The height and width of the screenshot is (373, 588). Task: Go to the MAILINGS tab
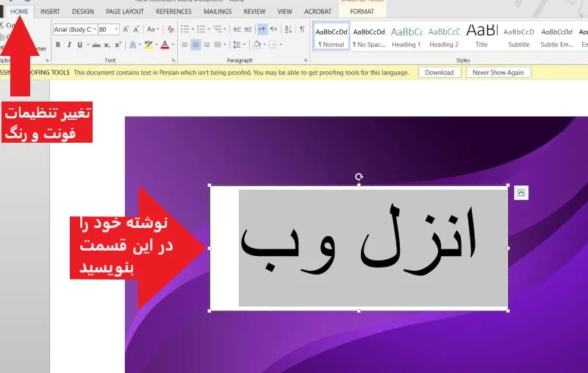[x=218, y=12]
